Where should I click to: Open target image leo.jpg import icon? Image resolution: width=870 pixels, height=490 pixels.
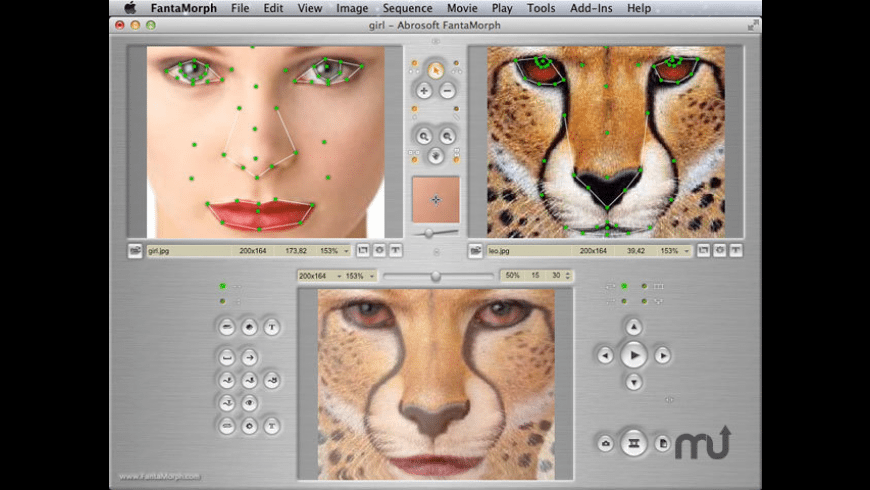tap(475, 251)
